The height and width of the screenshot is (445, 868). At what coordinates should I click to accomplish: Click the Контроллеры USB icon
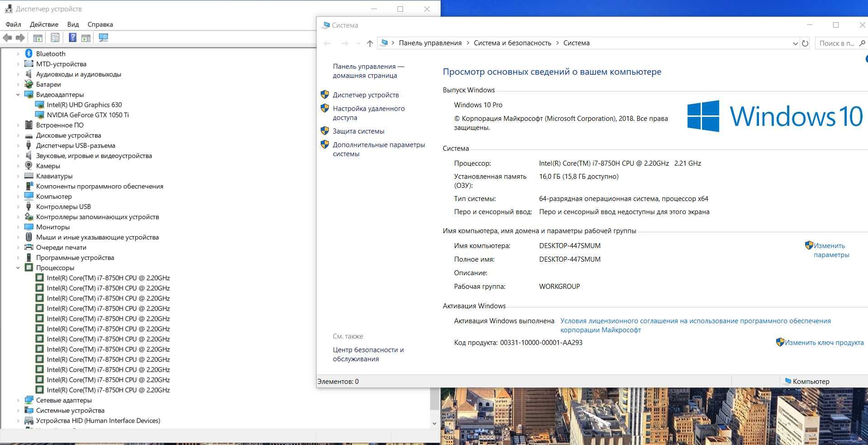click(x=29, y=206)
